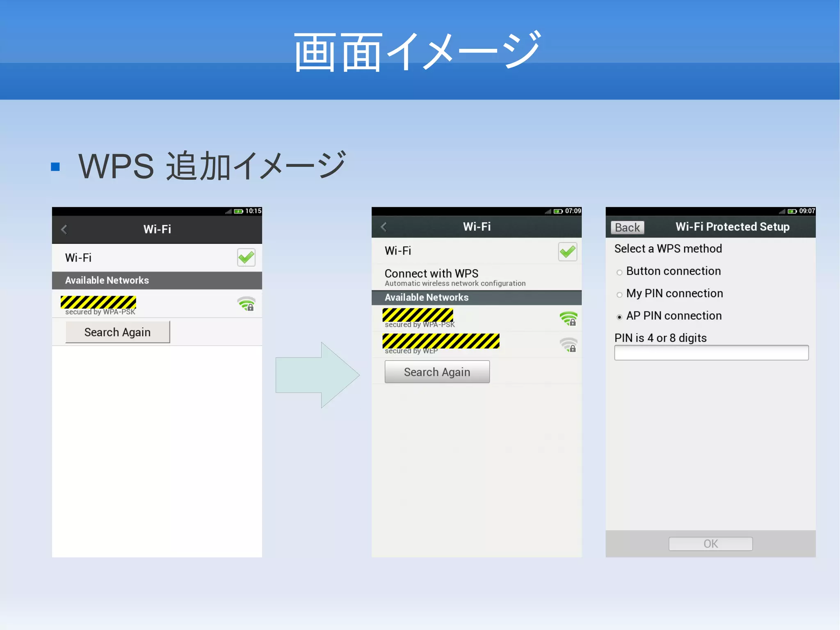Click Available Networks header in 10:15 screen

point(157,280)
